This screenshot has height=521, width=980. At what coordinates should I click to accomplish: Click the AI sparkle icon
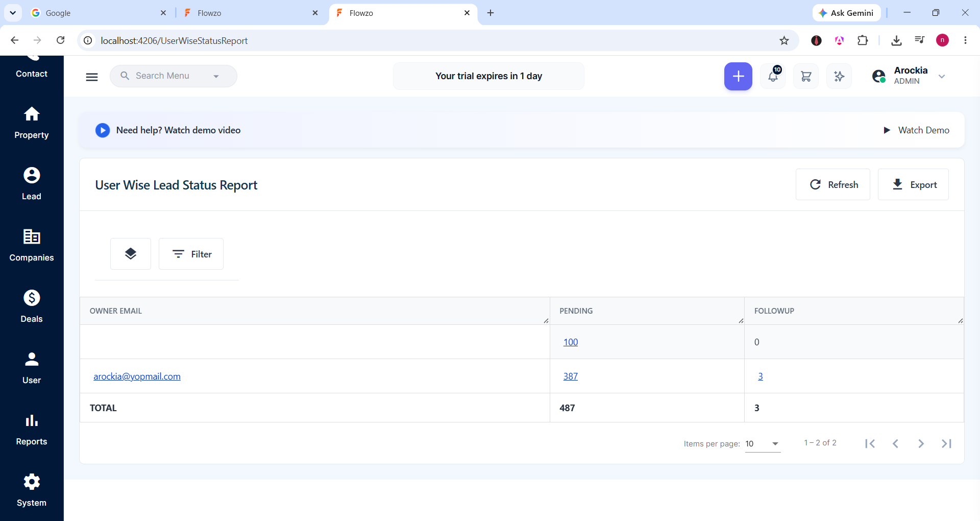pos(839,77)
